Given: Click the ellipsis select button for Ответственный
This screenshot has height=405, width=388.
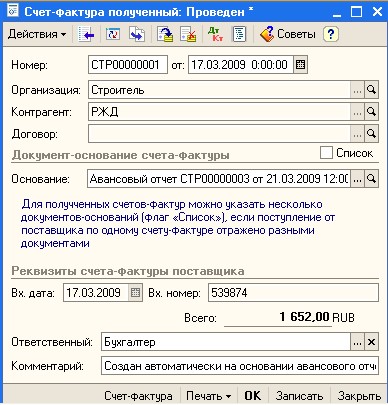Looking at the screenshot, I should 357,342.
